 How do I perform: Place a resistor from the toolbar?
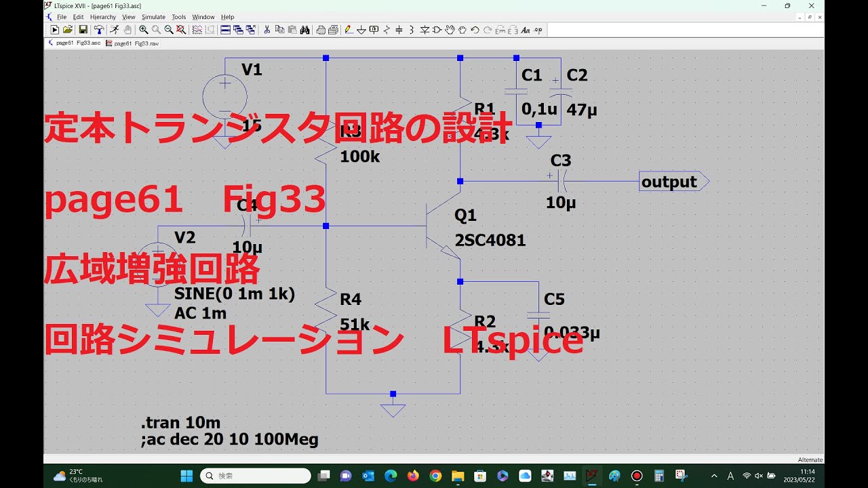[387, 30]
